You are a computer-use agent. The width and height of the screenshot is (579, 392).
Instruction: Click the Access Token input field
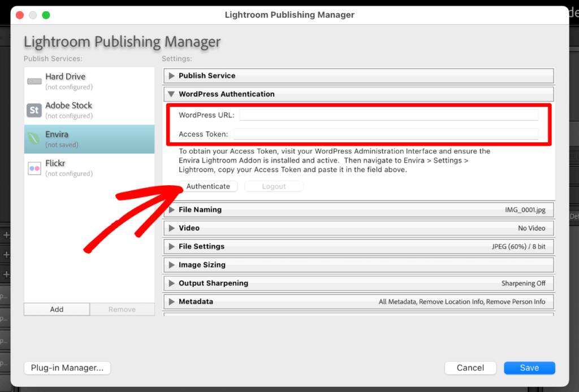(386, 134)
